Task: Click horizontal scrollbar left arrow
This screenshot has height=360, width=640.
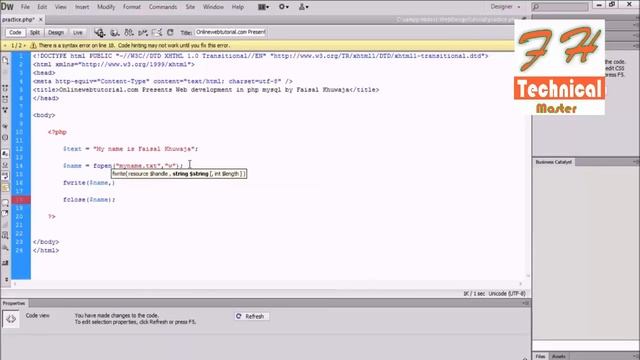Action: pos(15,284)
